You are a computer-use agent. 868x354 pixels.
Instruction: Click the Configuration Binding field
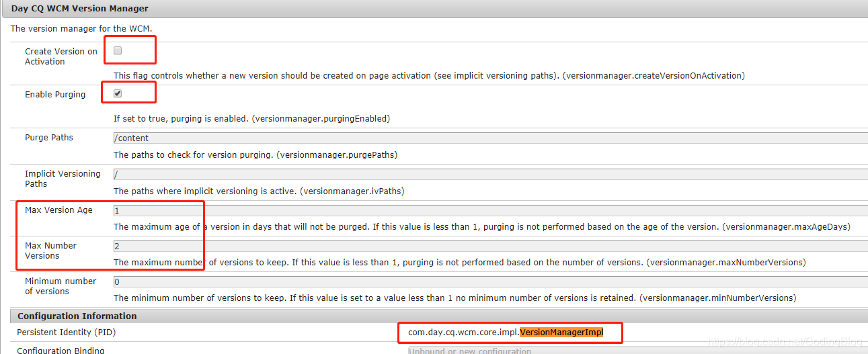coord(637,350)
